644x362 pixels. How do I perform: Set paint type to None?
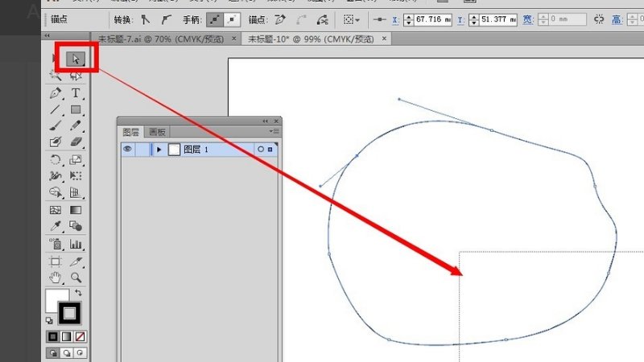coord(80,337)
